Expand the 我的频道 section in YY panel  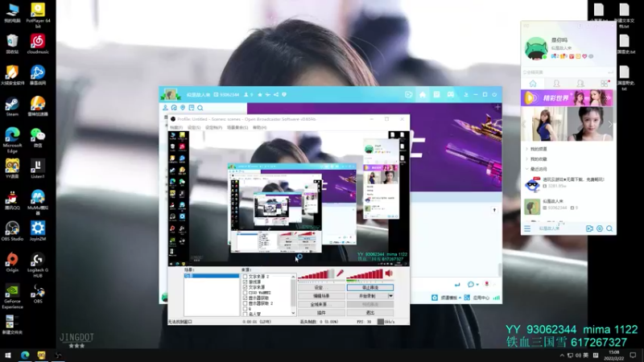(527, 149)
